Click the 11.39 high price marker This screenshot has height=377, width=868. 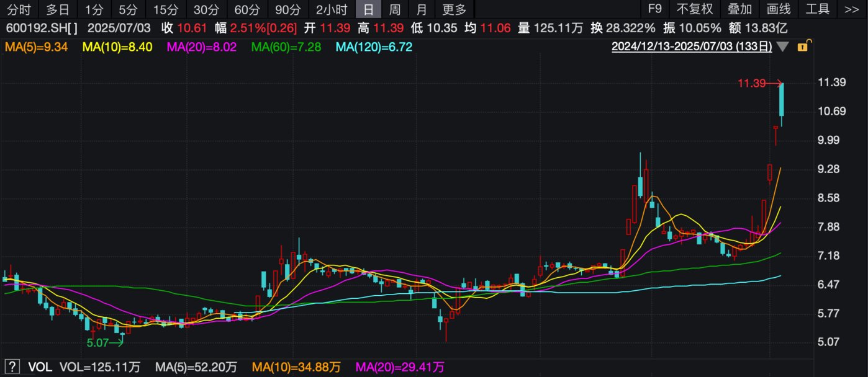[x=752, y=83]
